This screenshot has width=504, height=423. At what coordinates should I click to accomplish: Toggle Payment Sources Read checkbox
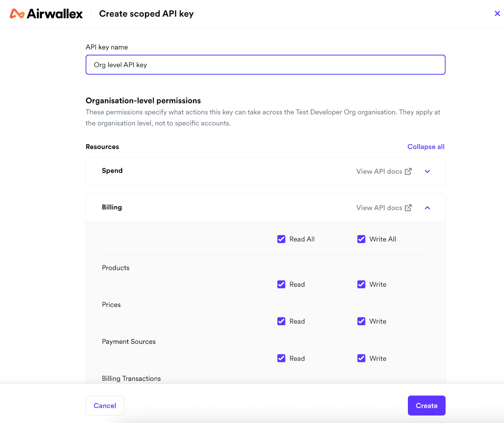(x=281, y=358)
